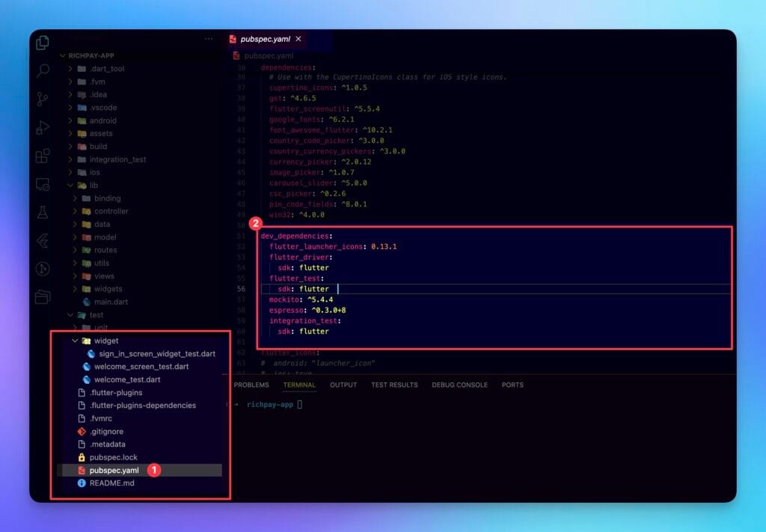Screen dimensions: 766x532
Task: Click line number 56 in gutter
Action: point(242,290)
